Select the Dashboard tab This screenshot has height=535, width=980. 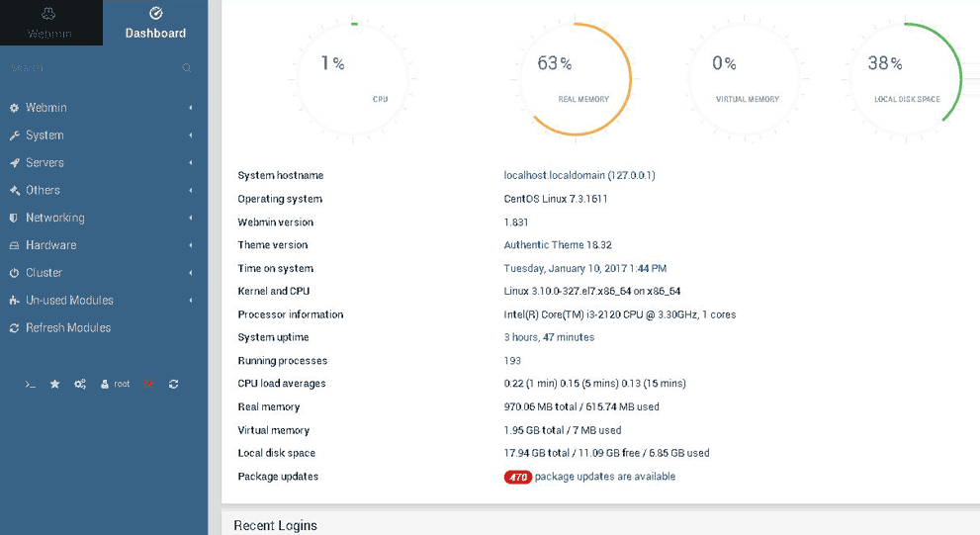click(x=155, y=23)
